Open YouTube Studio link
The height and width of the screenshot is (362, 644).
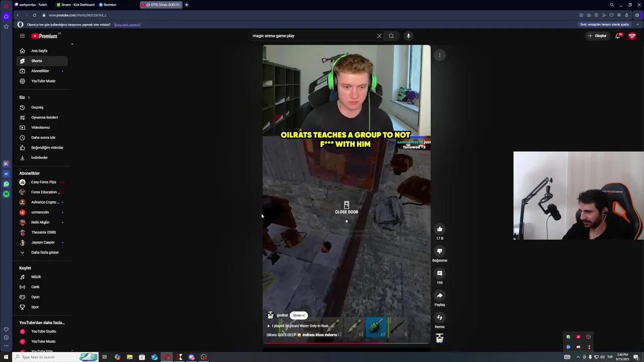(x=42, y=331)
